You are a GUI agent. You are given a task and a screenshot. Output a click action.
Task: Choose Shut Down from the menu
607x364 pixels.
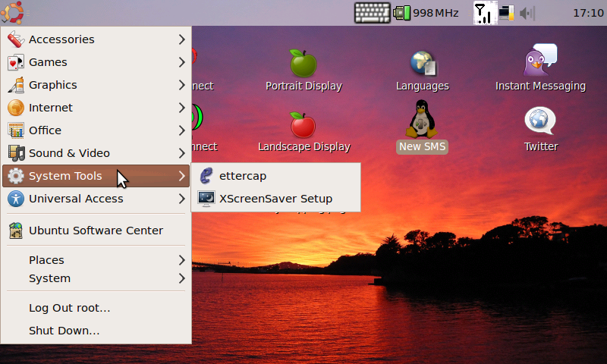64,331
